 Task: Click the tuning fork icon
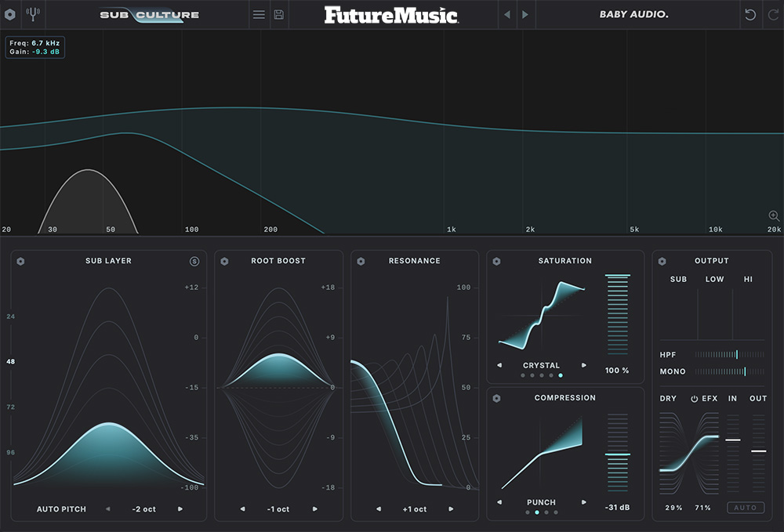coord(33,14)
